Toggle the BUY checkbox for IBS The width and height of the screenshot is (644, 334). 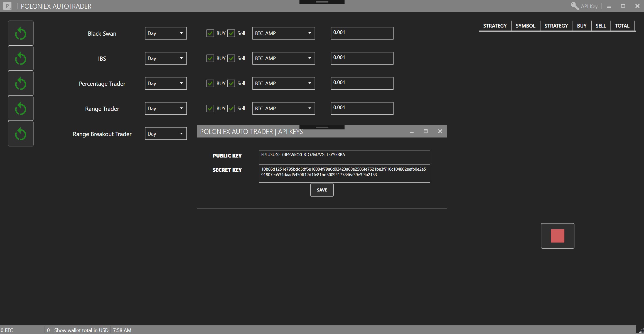[x=210, y=58]
